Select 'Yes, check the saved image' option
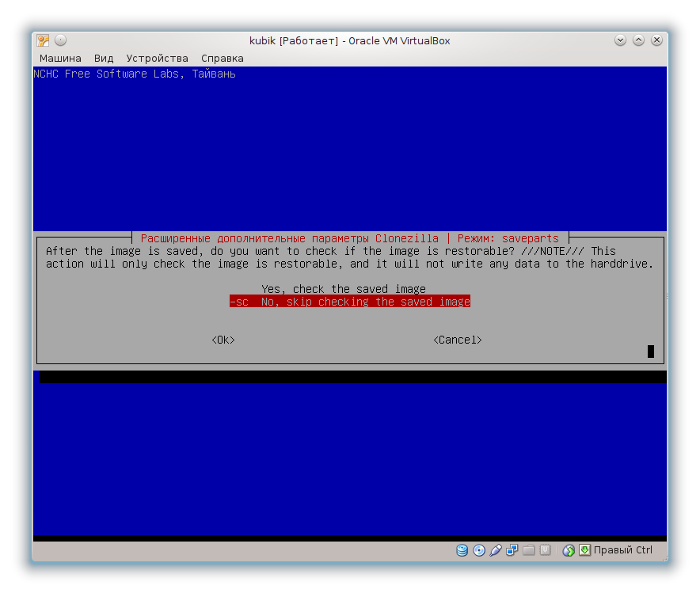This screenshot has width=700, height=593. pos(344,289)
